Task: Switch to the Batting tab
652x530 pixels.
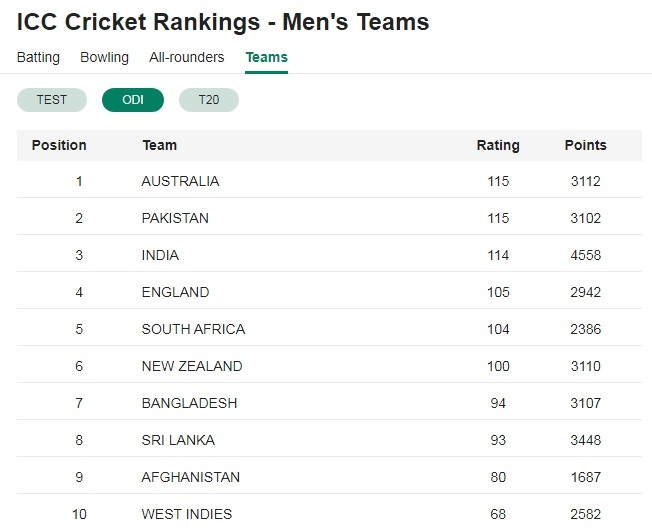Action: pyautogui.click(x=38, y=57)
